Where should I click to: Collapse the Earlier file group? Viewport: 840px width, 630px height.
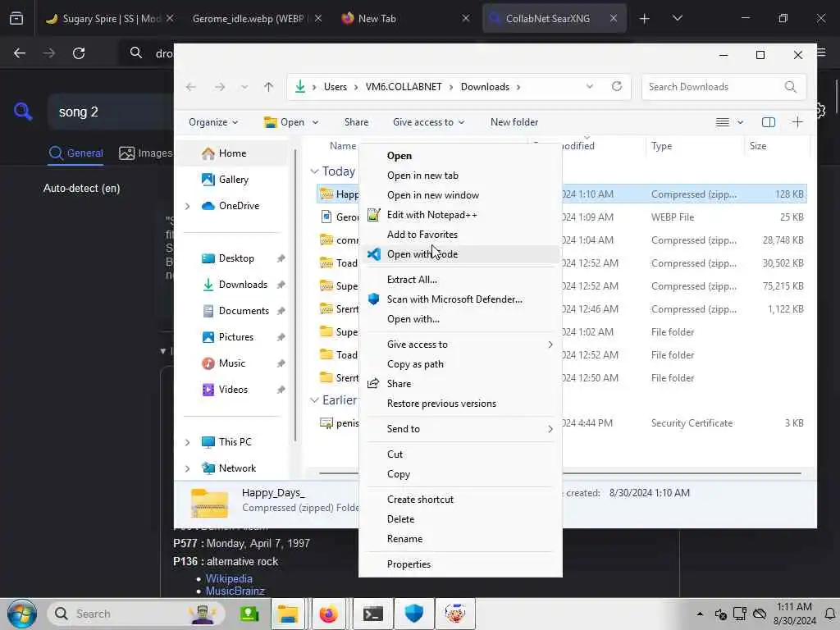click(314, 400)
